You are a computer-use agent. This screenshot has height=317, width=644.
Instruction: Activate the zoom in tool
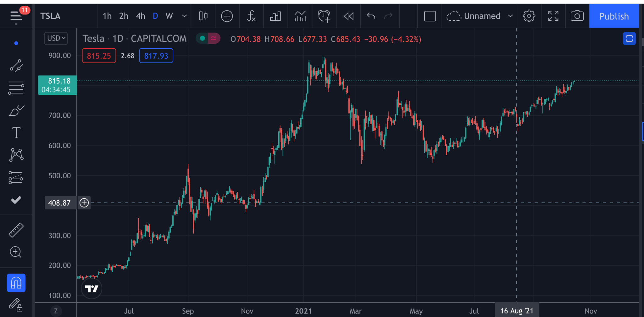coord(15,252)
